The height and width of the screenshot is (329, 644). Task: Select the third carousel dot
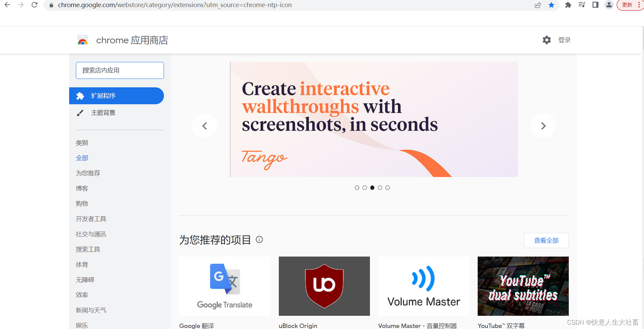[x=372, y=188]
